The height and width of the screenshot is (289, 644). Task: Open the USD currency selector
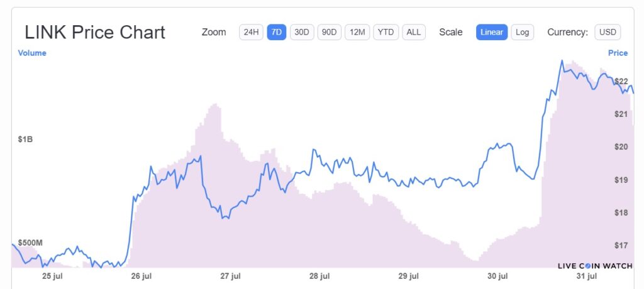point(608,32)
